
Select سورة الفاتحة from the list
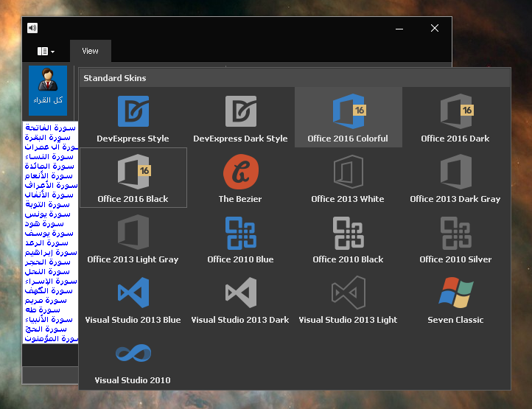[50, 127]
